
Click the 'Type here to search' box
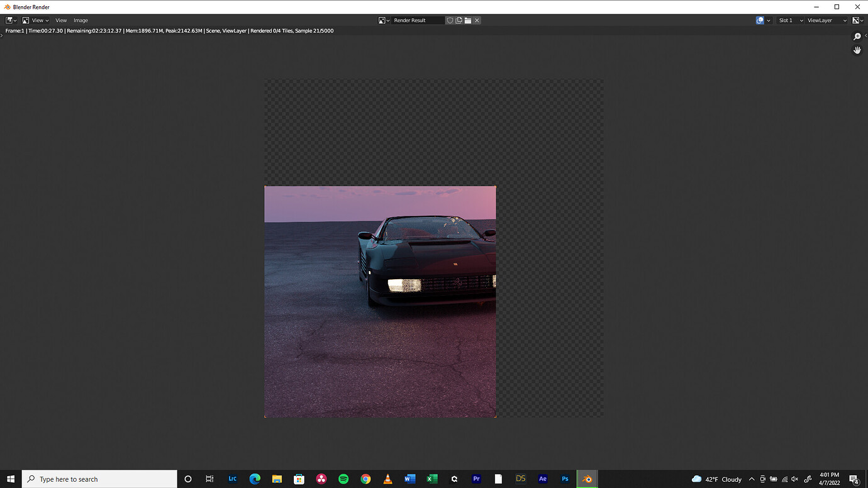point(99,479)
